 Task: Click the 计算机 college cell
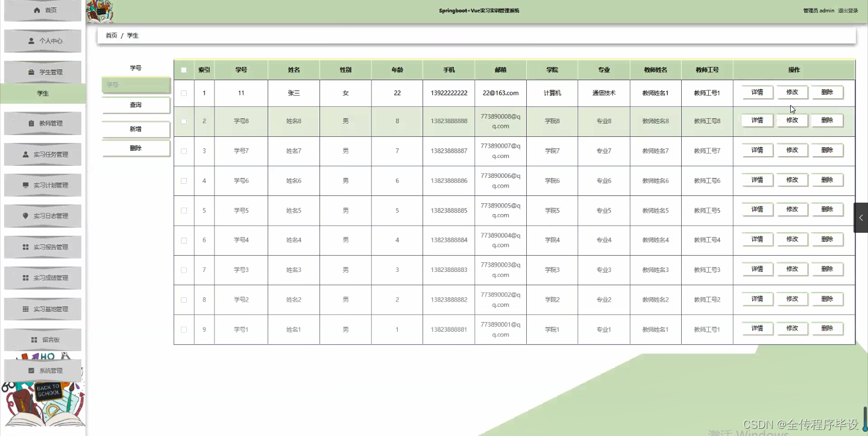click(x=552, y=93)
